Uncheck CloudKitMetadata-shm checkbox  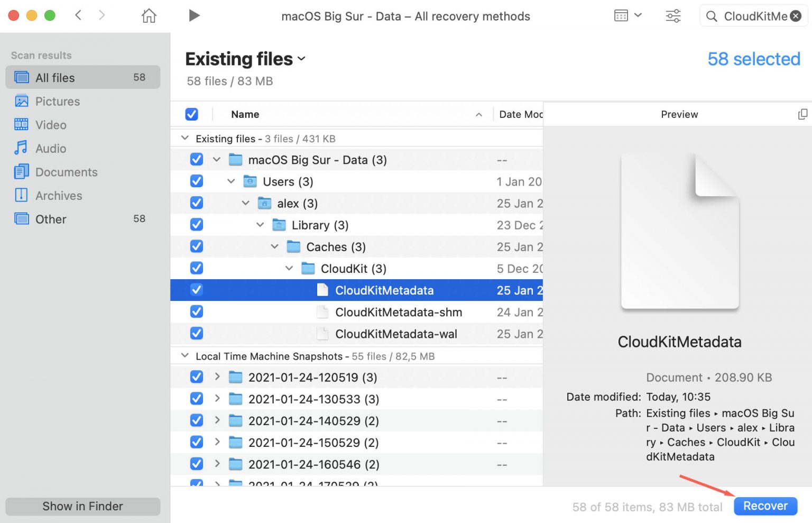click(x=196, y=311)
